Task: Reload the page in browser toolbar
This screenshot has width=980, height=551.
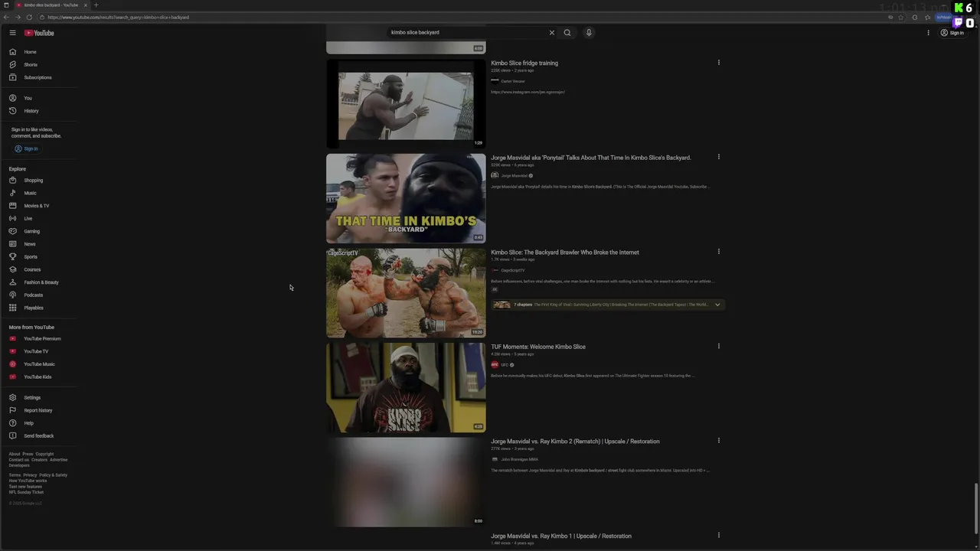Action: 29,17
